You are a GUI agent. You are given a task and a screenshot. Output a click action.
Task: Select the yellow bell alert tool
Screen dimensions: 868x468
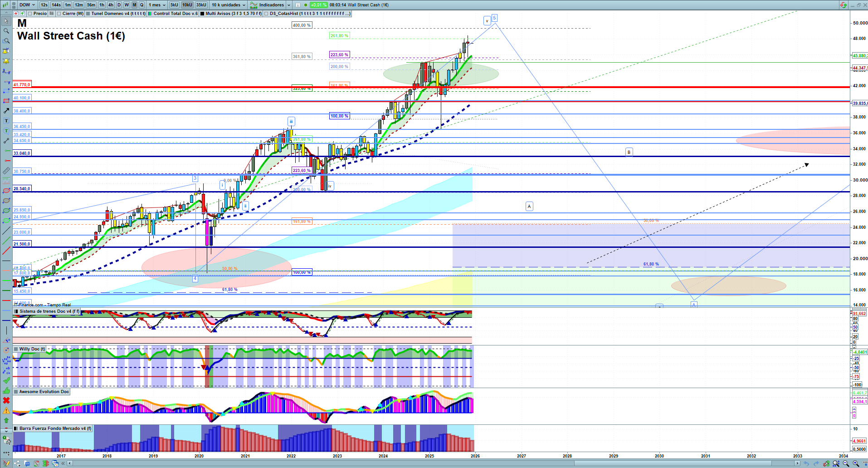click(x=6, y=61)
